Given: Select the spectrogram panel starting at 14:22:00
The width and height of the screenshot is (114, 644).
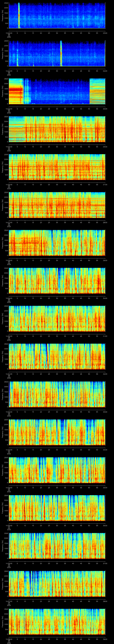Looking at the screenshot, I should click(x=57, y=16).
